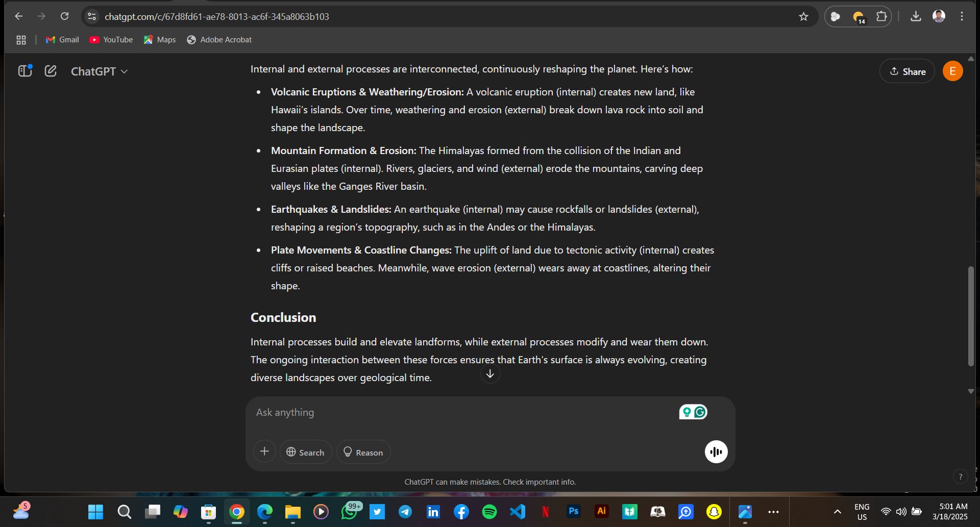This screenshot has width=980, height=527.
Task: Bookmark this tab with the star
Action: 803,17
